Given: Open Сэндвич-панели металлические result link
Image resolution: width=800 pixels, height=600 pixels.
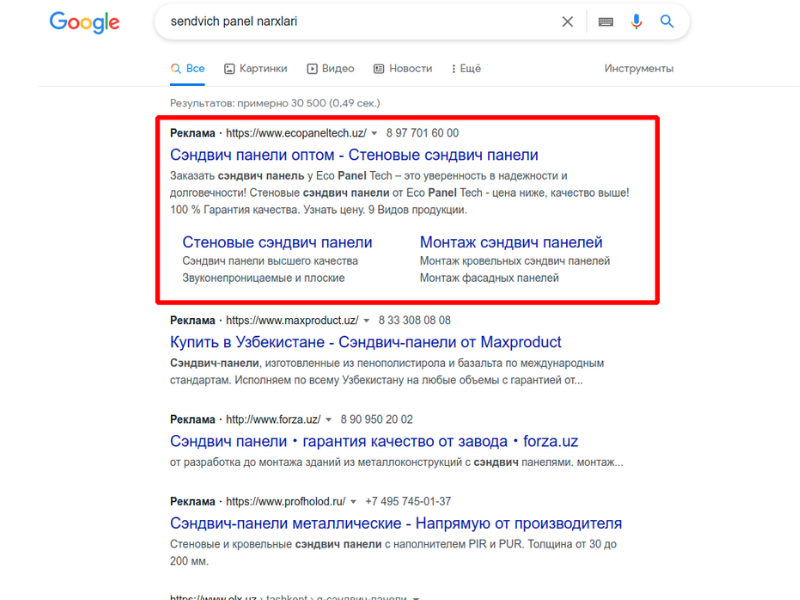Looking at the screenshot, I should point(396,523).
